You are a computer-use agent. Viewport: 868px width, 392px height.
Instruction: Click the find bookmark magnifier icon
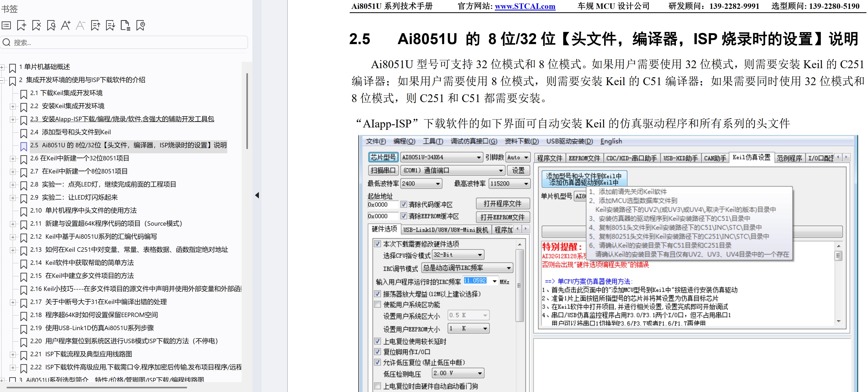tap(51, 25)
